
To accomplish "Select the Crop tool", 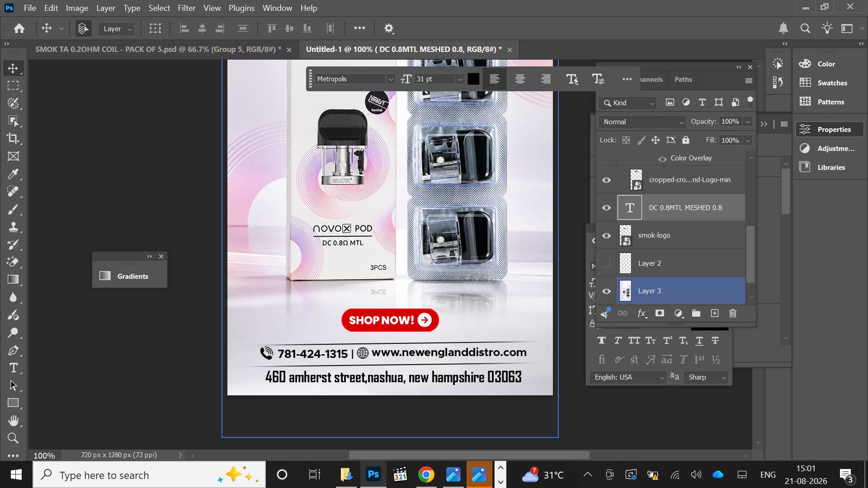I will tap(13, 138).
